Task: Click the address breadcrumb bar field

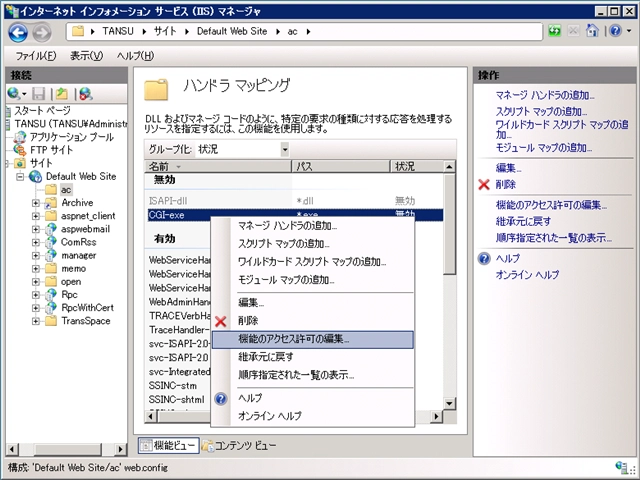Action: 304,31
